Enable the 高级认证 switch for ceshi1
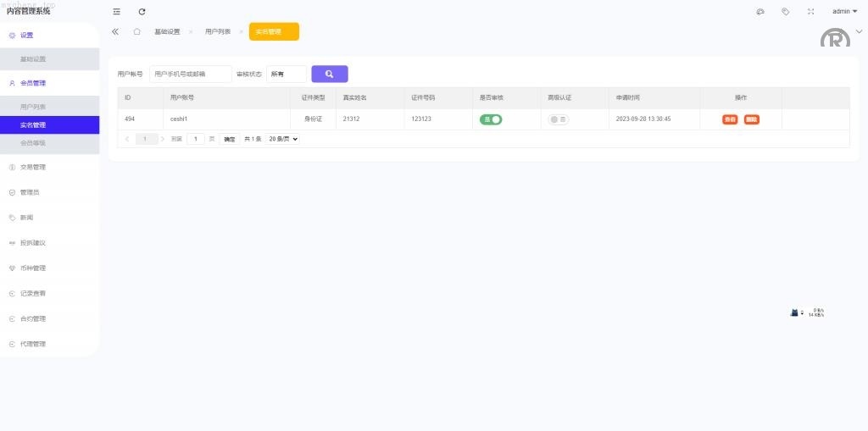 [558, 119]
